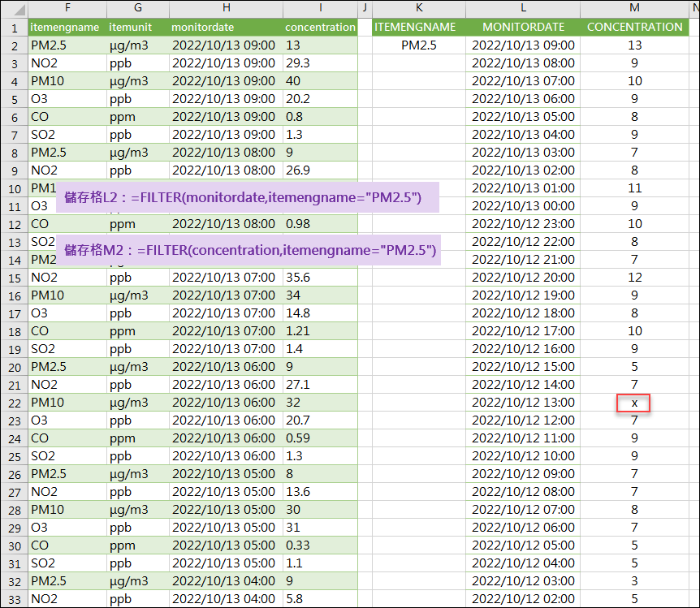Click cell G2 containing µg/m3
Screen dimensions: 700x608
[138, 45]
